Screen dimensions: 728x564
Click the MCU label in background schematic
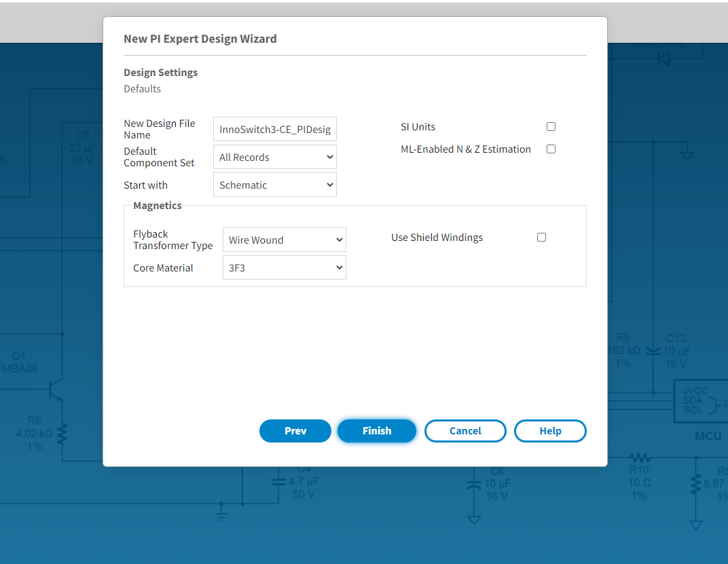coord(708,436)
